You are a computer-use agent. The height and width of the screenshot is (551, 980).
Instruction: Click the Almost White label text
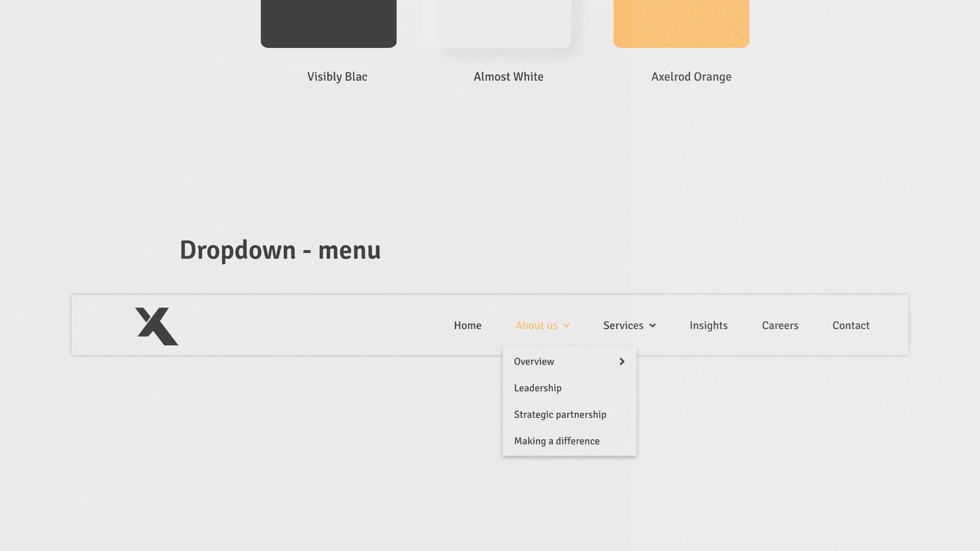click(x=508, y=77)
